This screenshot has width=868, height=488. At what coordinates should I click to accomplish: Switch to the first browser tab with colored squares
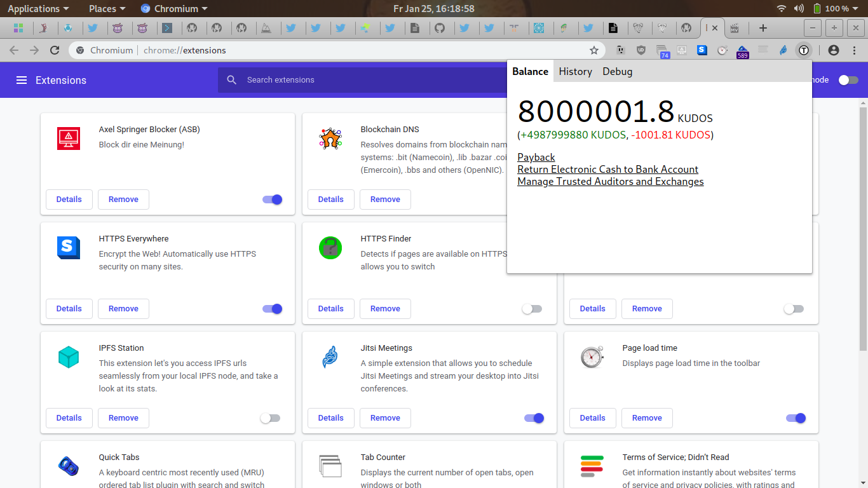coord(18,28)
